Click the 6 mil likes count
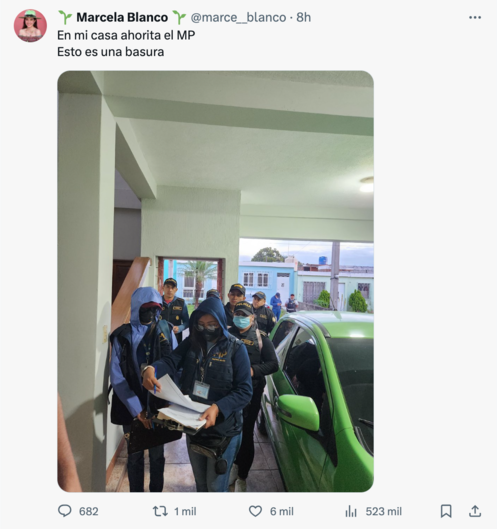The height and width of the screenshot is (529, 500). (x=281, y=511)
